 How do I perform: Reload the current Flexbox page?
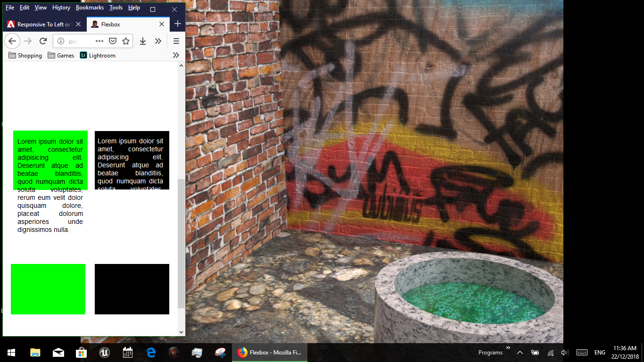click(43, 41)
